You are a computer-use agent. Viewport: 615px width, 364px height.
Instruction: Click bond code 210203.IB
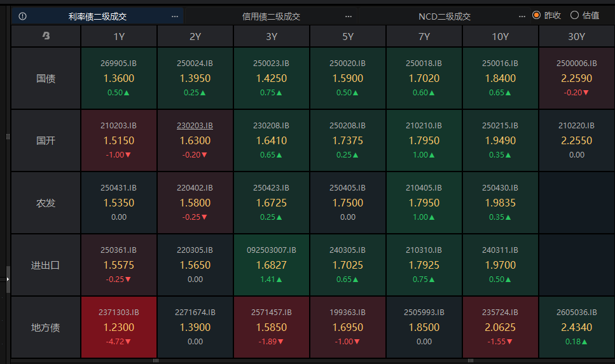(x=118, y=125)
